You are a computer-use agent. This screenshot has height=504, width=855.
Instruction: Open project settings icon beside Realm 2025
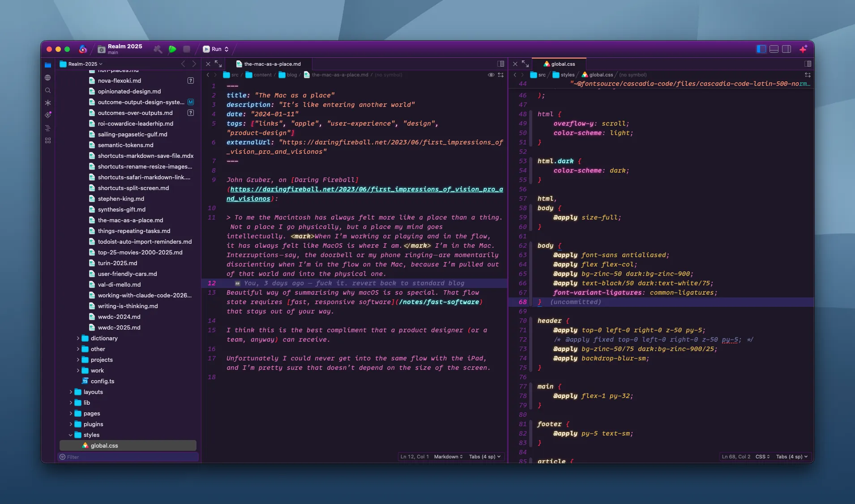102,49
